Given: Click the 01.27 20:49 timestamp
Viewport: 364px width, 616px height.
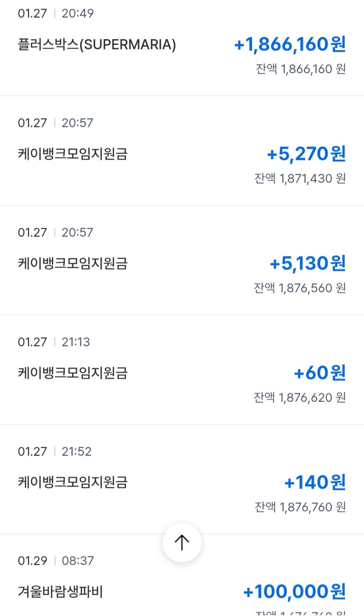Looking at the screenshot, I should click(55, 14).
